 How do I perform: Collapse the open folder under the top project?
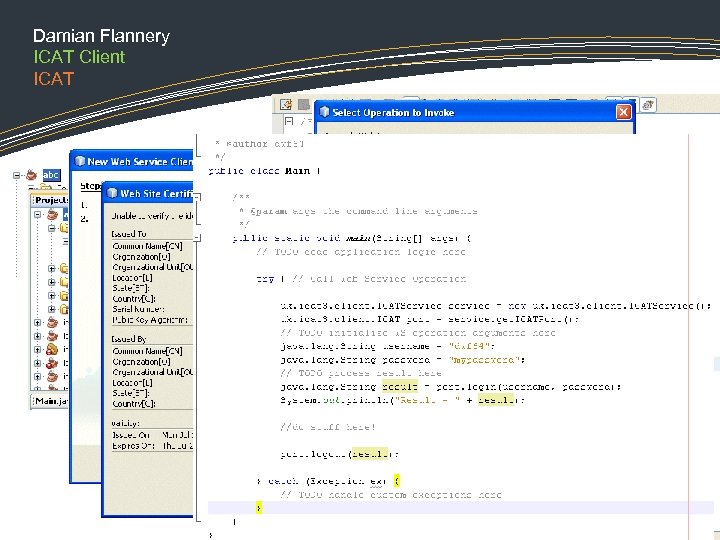(51, 228)
